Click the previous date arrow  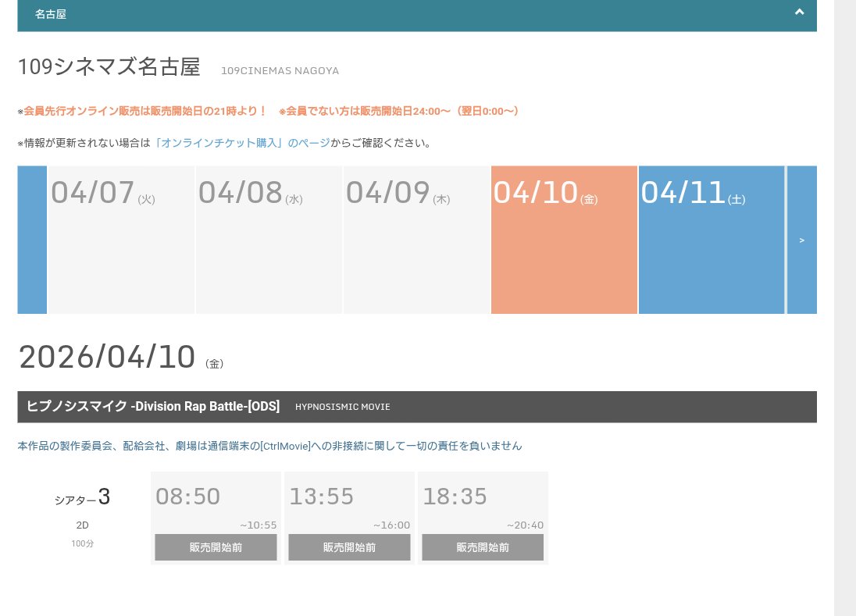pos(32,240)
